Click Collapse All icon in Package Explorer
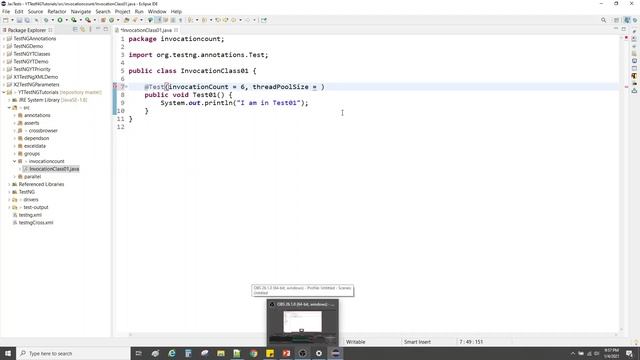The height and width of the screenshot is (360, 640). [75, 29]
